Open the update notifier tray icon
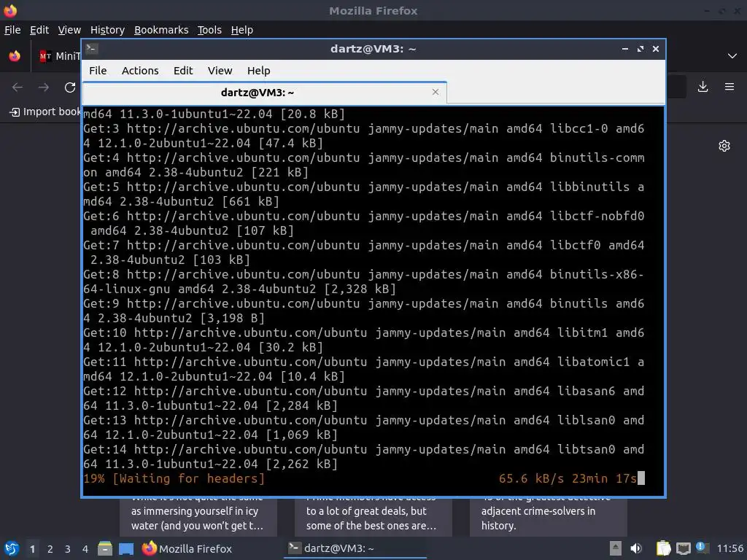747x560 pixels. pyautogui.click(x=702, y=548)
